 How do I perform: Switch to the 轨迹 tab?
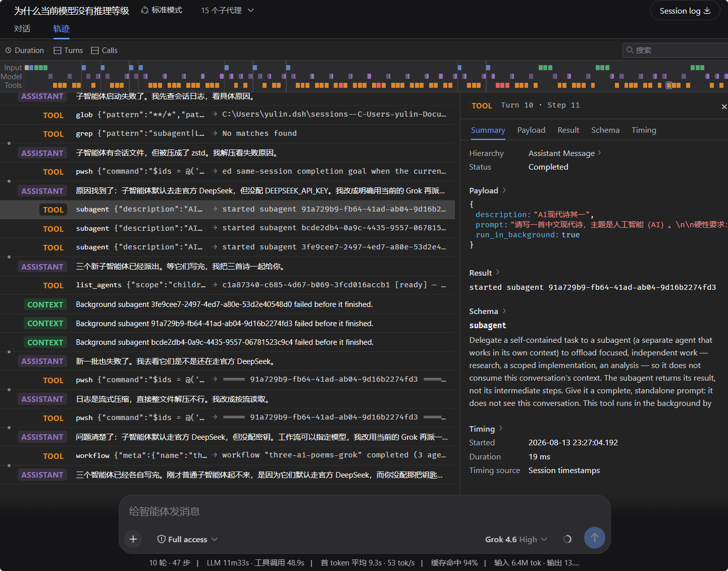click(x=61, y=28)
